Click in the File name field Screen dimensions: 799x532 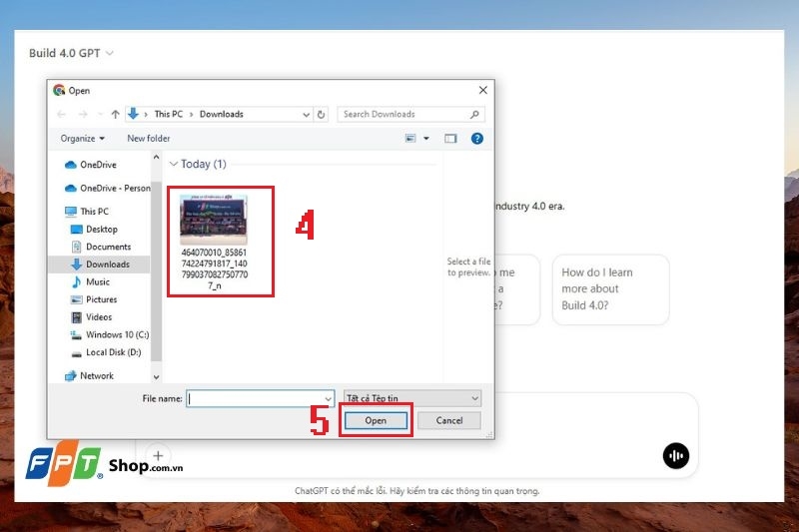tap(255, 398)
